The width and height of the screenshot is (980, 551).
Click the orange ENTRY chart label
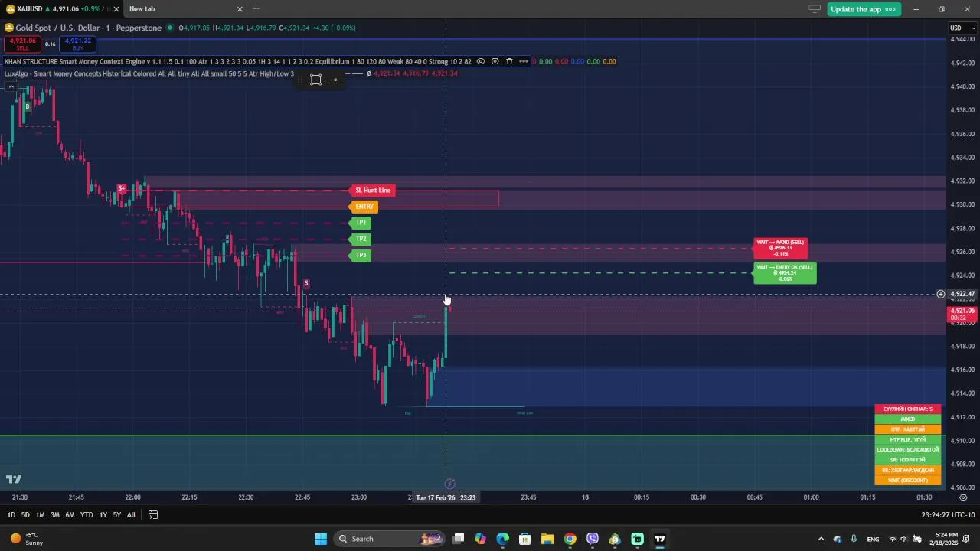(x=364, y=207)
